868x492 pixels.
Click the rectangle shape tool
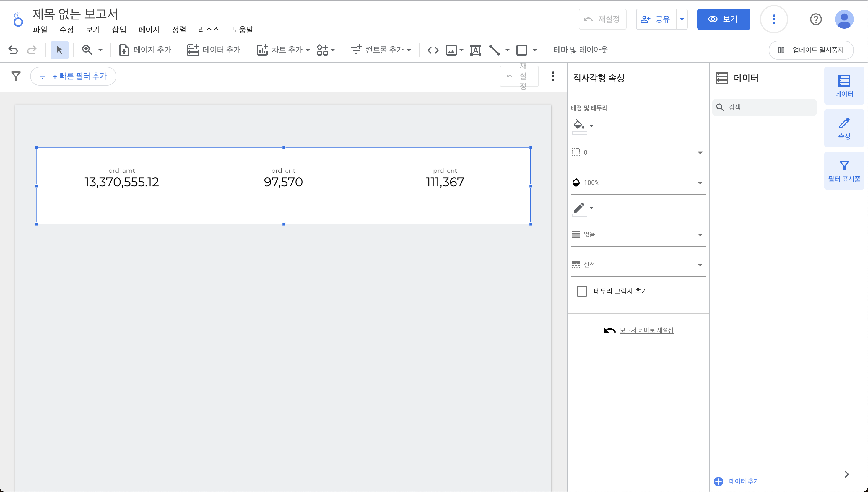521,50
